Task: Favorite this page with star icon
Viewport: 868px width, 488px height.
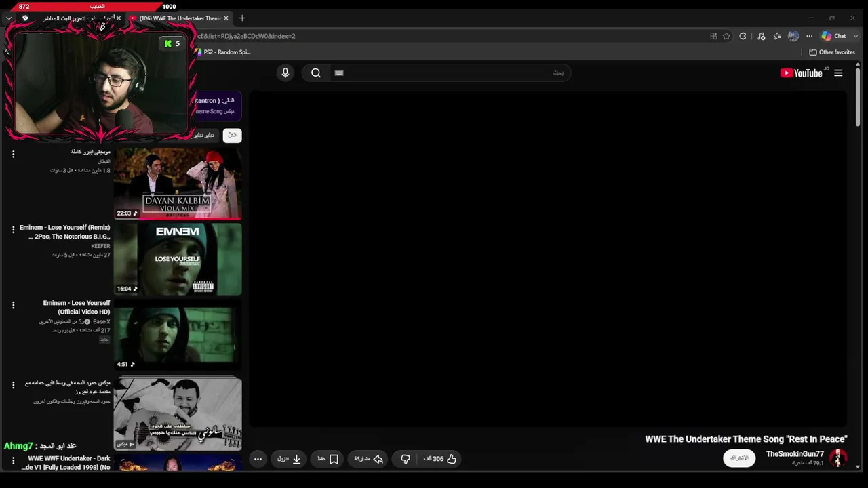Action: click(x=726, y=36)
